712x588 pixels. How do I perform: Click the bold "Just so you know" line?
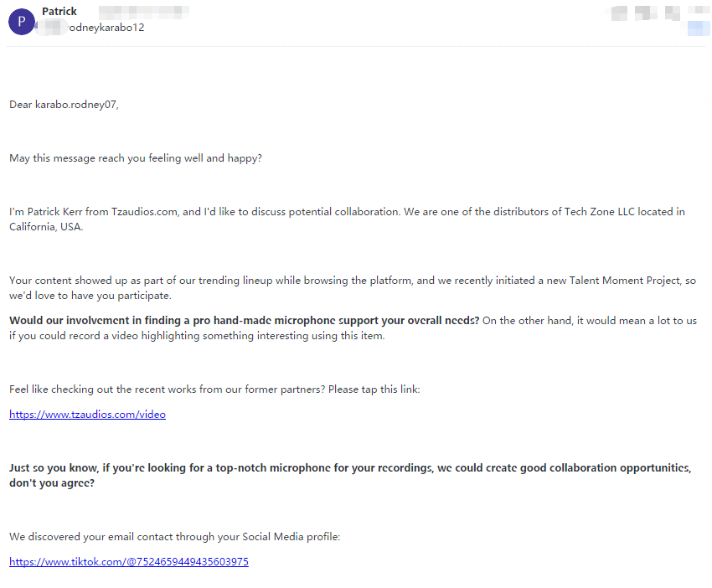(x=350, y=468)
